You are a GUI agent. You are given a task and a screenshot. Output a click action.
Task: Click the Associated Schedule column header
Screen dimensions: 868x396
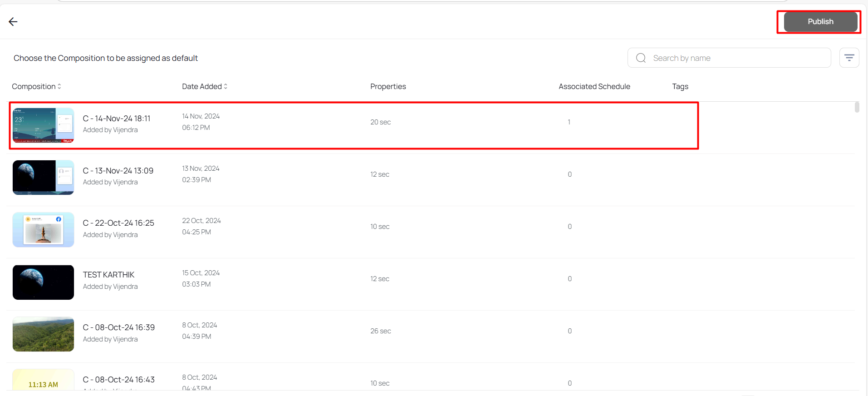click(x=594, y=86)
